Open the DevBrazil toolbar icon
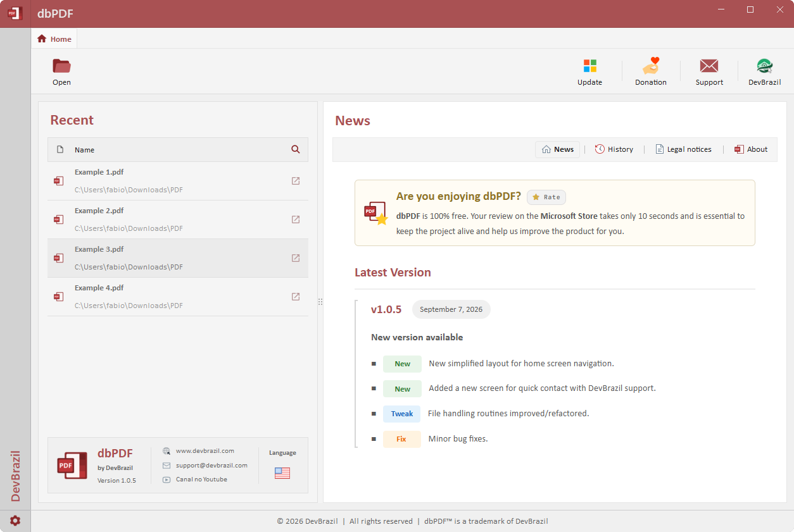This screenshot has width=794, height=532. pos(765,66)
